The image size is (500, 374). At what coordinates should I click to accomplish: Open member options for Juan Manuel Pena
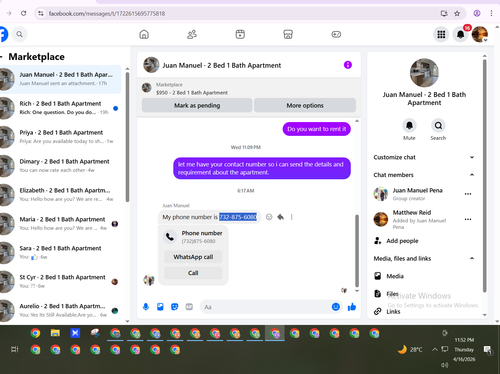pos(468,194)
